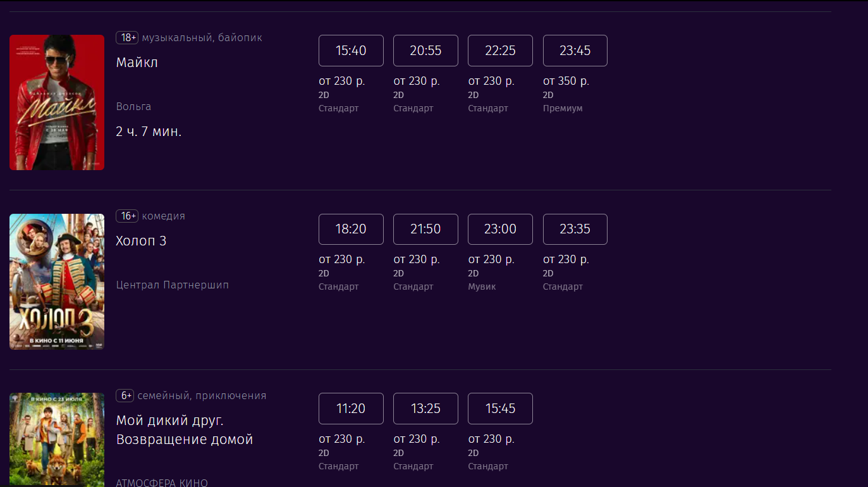Click the distributor name Вольга

pos(134,106)
